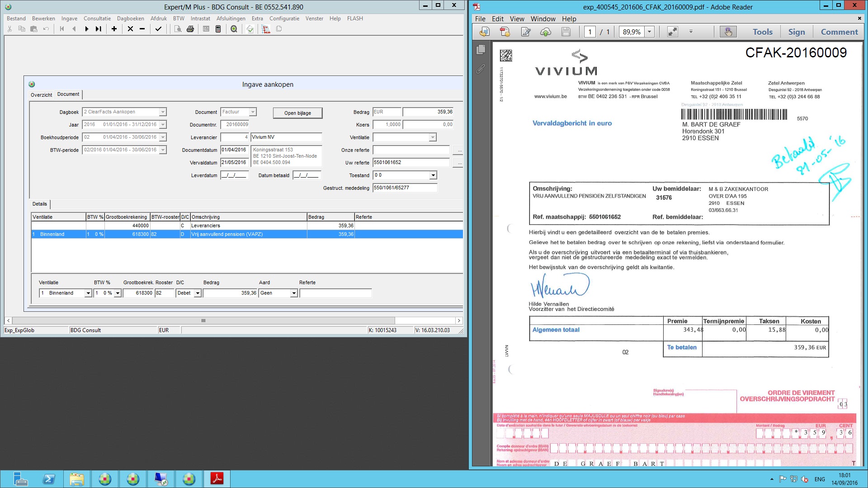
Task: Confirm entry with checkmark toolbar icon
Action: tap(158, 29)
